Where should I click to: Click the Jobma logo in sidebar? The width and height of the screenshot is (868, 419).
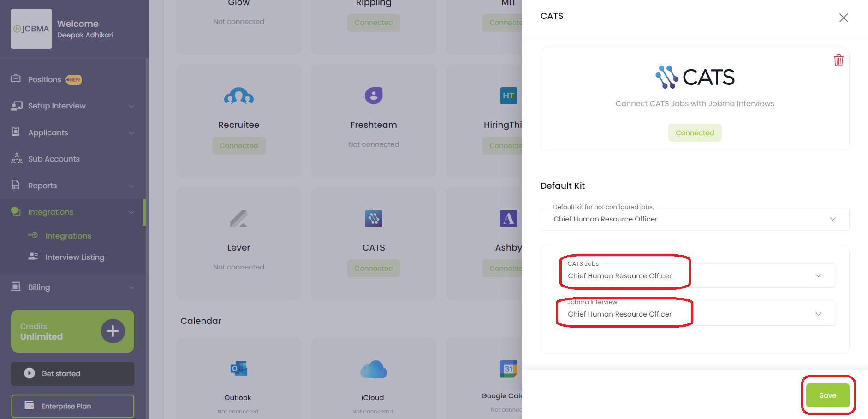tap(31, 29)
